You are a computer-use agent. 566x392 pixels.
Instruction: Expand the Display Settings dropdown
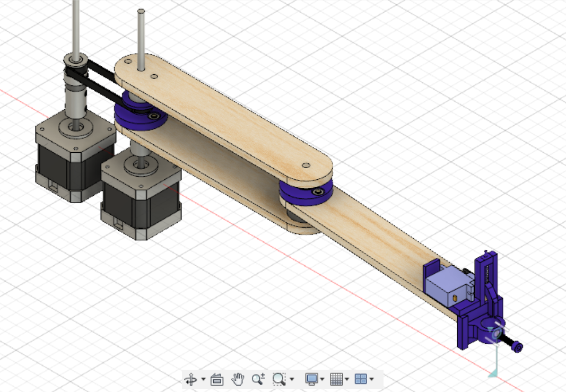click(x=321, y=380)
